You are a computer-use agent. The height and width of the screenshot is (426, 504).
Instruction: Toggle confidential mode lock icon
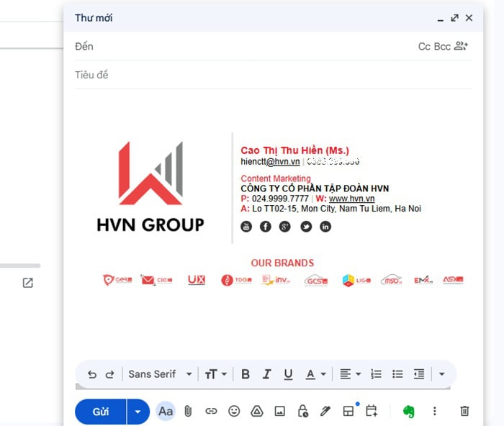(x=302, y=412)
